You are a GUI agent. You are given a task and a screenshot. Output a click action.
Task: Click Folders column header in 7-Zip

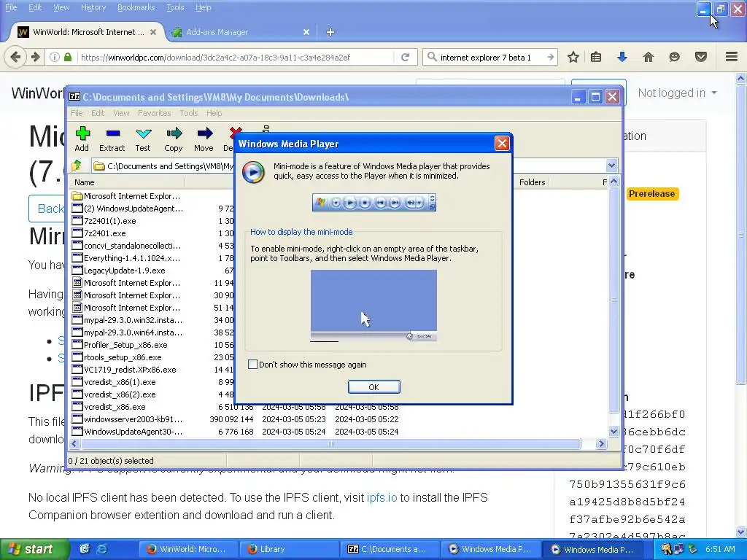(x=532, y=182)
